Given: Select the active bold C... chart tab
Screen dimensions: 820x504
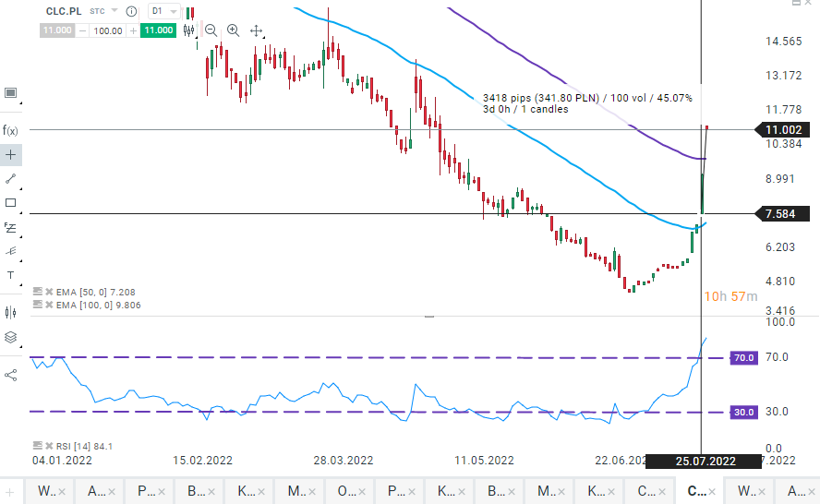Looking at the screenshot, I should pyautogui.click(x=699, y=491).
